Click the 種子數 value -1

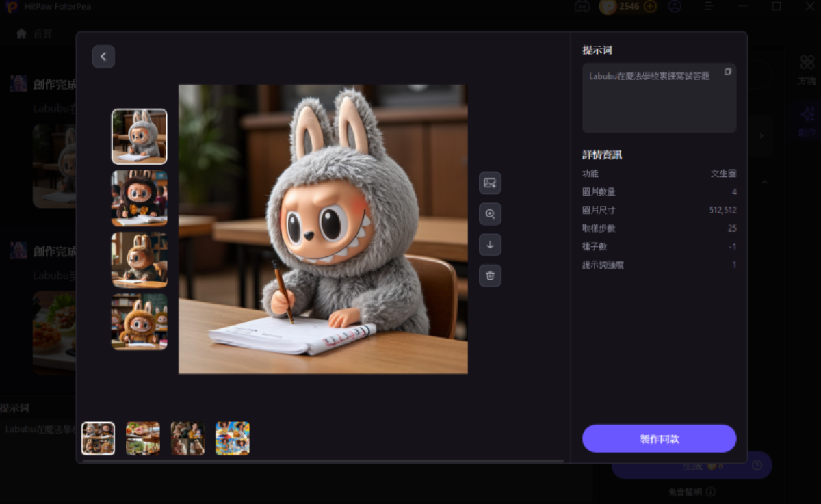coord(733,246)
